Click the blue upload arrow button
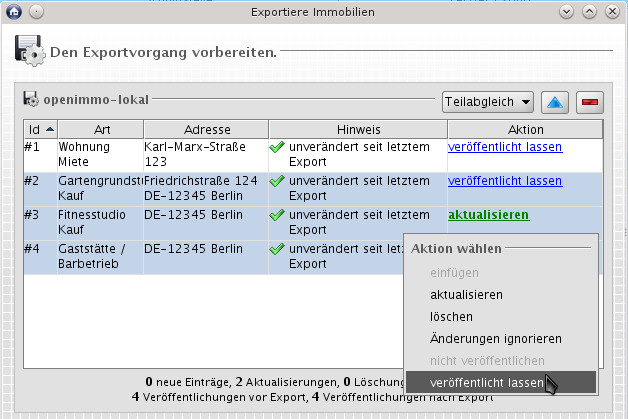The image size is (628, 419). tap(557, 102)
